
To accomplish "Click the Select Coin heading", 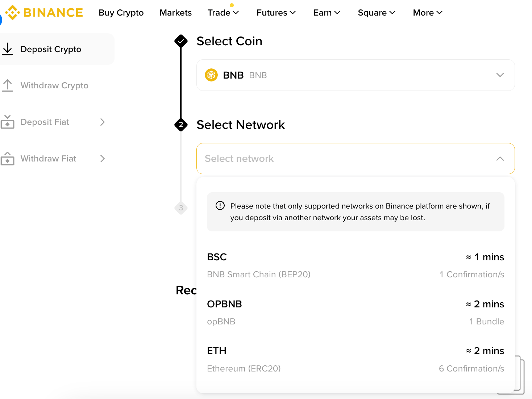I will click(x=229, y=41).
